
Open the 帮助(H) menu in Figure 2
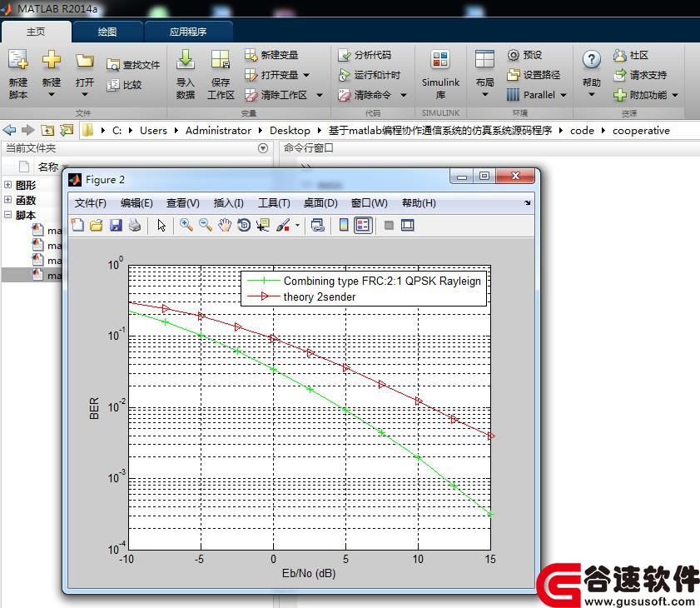click(x=419, y=203)
